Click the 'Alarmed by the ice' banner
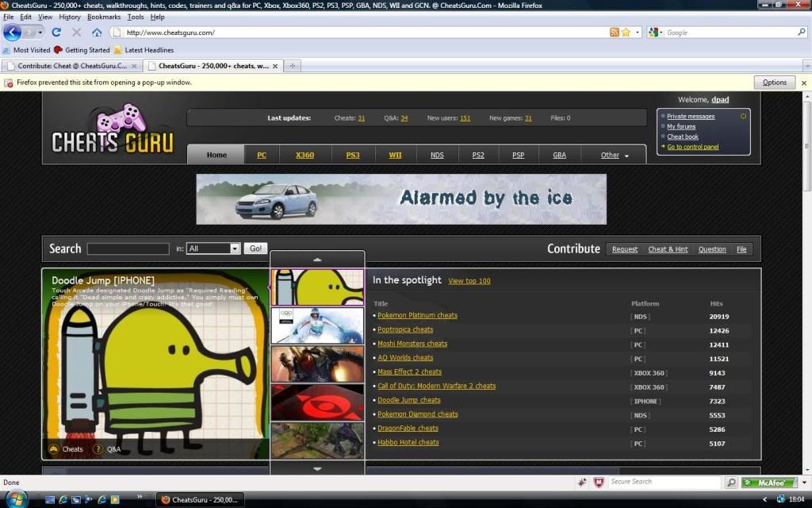The image size is (812, 508). coord(401,199)
